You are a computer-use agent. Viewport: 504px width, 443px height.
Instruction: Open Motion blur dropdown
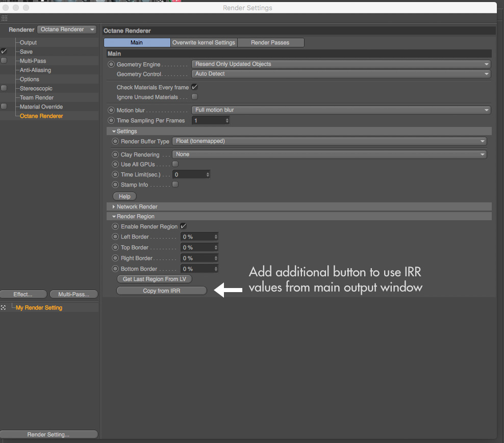[x=341, y=110]
